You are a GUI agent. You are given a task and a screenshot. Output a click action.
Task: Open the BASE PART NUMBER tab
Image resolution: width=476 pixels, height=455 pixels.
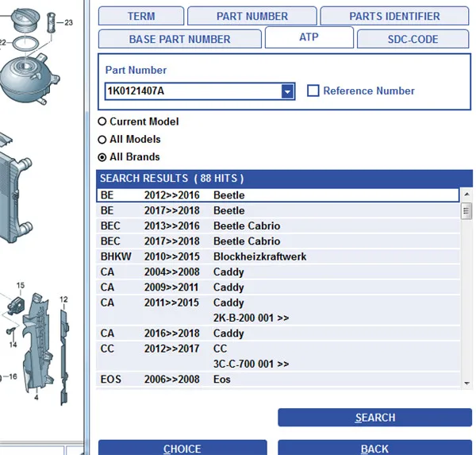tap(180, 39)
